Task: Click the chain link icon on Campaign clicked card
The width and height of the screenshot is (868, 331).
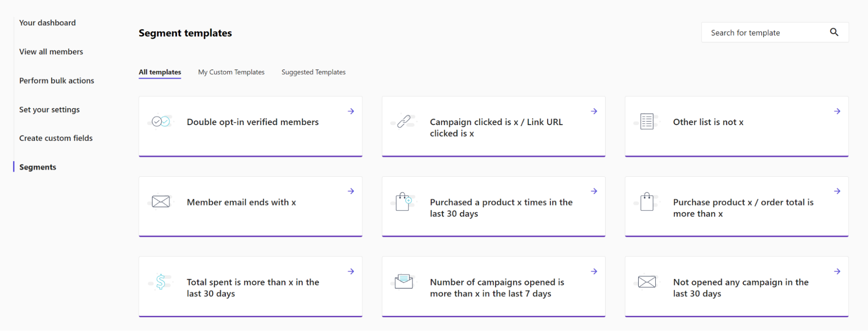Action: pos(404,122)
